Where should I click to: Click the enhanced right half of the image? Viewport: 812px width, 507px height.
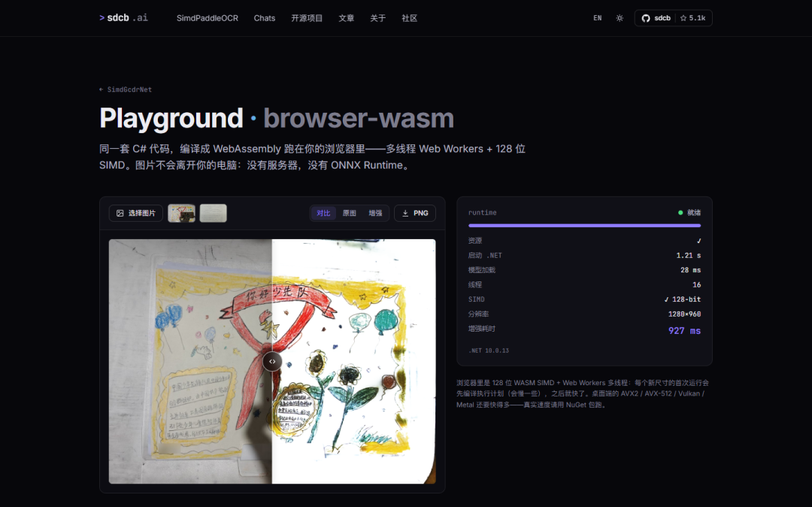tap(353, 362)
